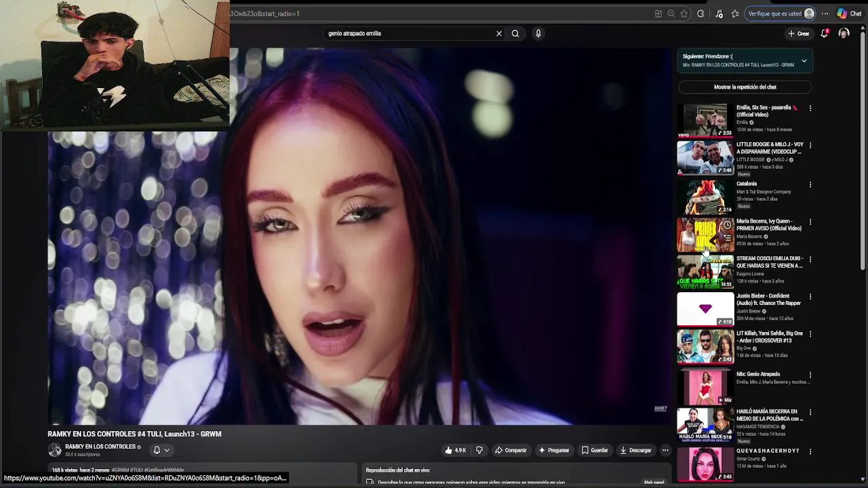Clear the YouTube search box text

[x=498, y=33]
